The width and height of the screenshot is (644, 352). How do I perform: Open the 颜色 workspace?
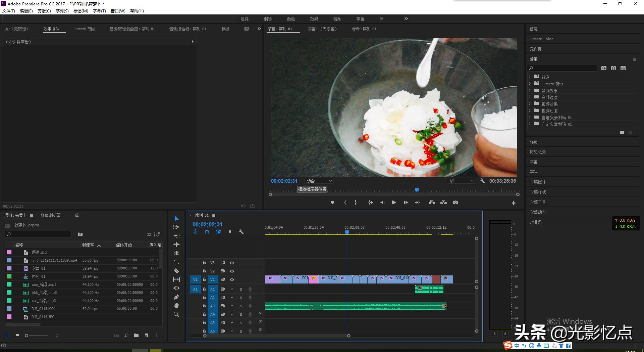click(x=291, y=19)
